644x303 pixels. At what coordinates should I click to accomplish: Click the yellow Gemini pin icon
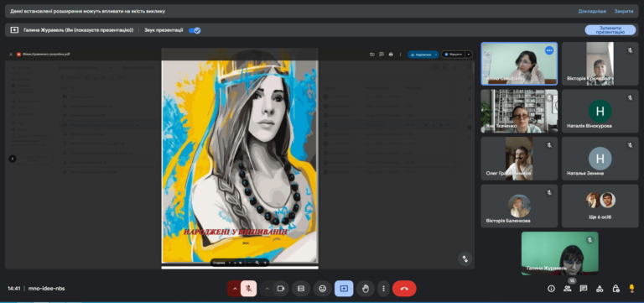pyautogui.click(x=631, y=289)
